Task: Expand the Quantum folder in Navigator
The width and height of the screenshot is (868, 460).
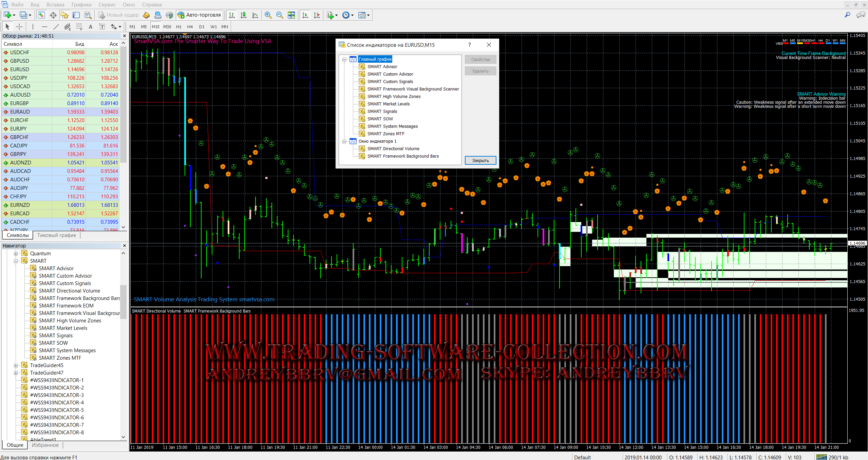Action: click(16, 254)
